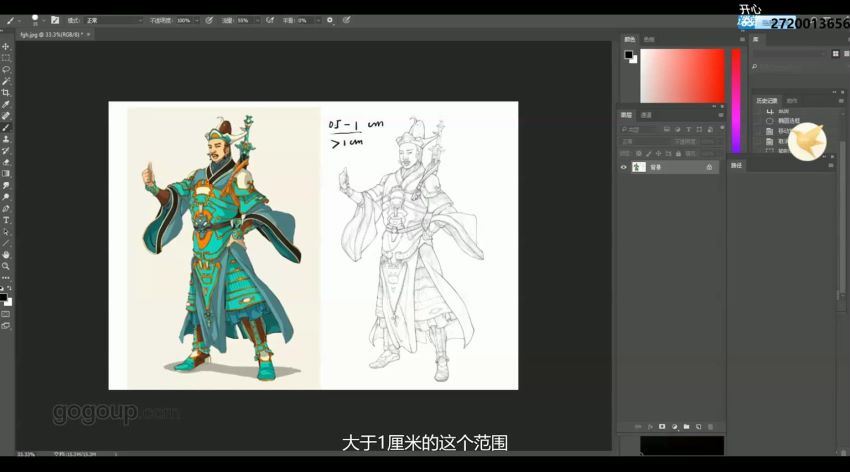Click the vertical hue slider
The height and width of the screenshot is (472, 850).
coord(736,101)
